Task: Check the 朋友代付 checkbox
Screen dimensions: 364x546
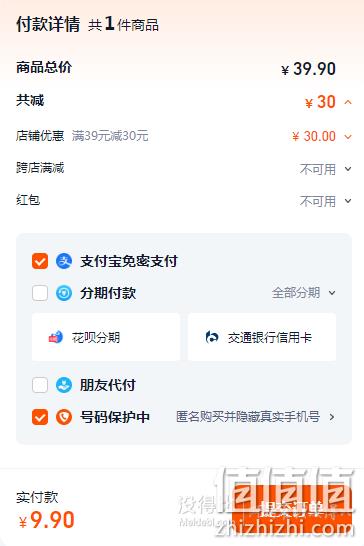Action: tap(40, 385)
